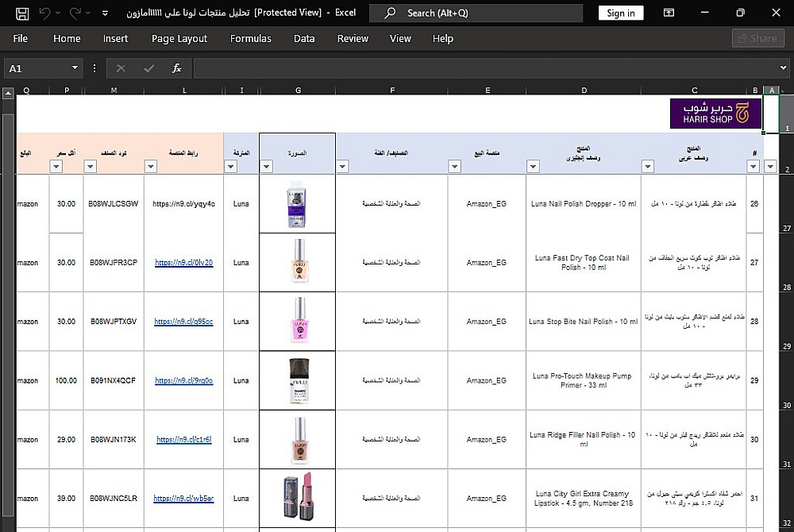Click the vertical scrollbar up arrow
The image size is (794, 532).
(9, 94)
